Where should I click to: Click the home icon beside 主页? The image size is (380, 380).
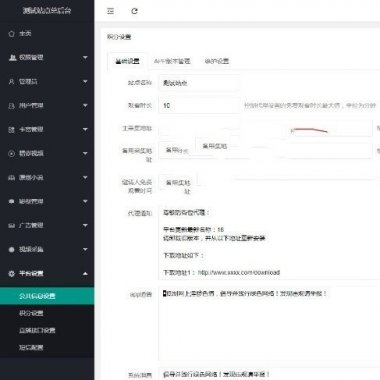tap(12, 34)
